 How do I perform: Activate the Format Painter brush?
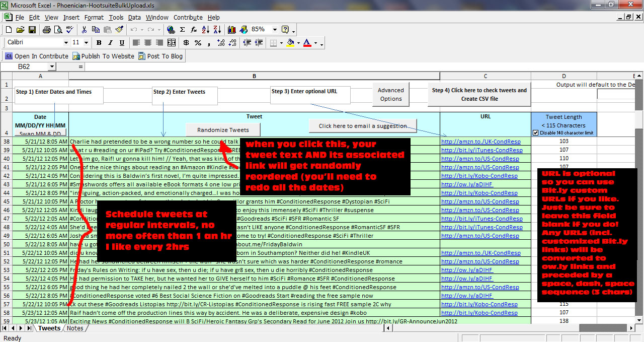119,30
